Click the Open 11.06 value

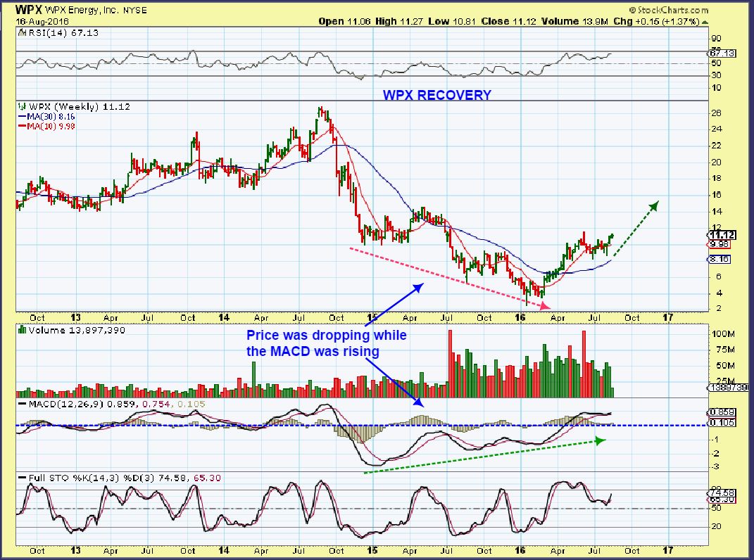(345, 21)
